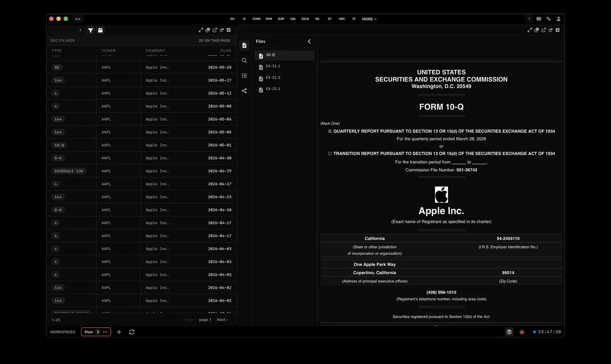The width and height of the screenshot is (611, 364).
Task: Close the document viewer panel
Action: coord(558,30)
